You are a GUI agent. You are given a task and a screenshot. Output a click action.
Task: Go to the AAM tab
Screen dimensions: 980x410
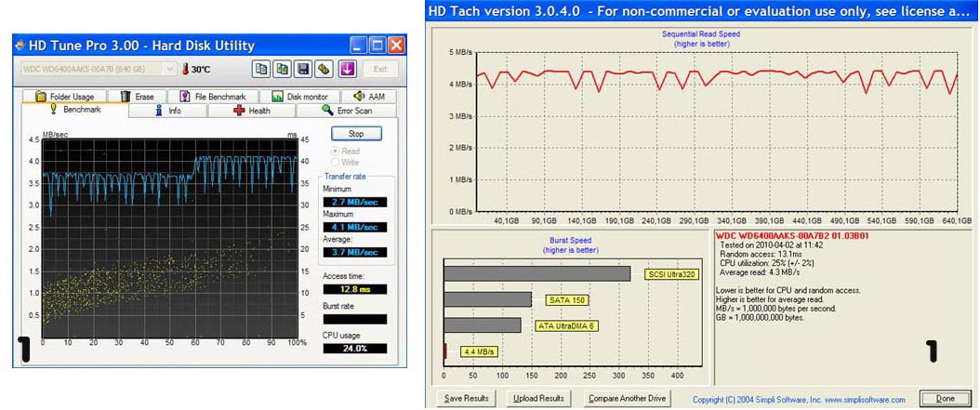(x=369, y=97)
